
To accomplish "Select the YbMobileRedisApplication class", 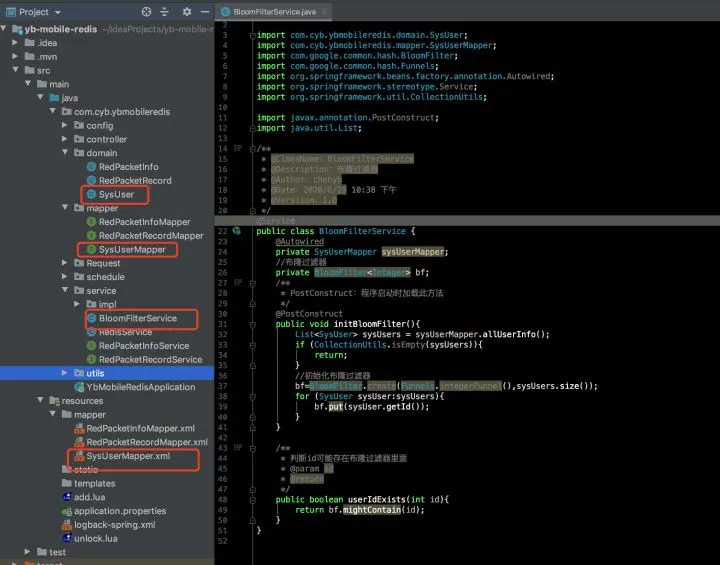I will tap(140, 387).
